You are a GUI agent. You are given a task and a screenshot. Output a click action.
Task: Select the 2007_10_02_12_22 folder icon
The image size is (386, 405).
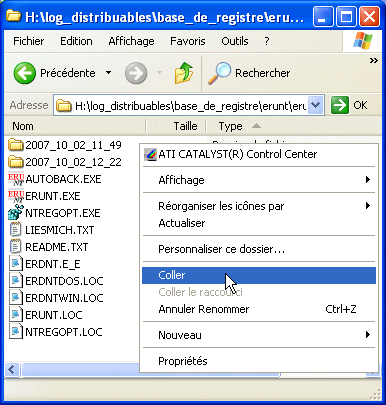tap(15, 162)
